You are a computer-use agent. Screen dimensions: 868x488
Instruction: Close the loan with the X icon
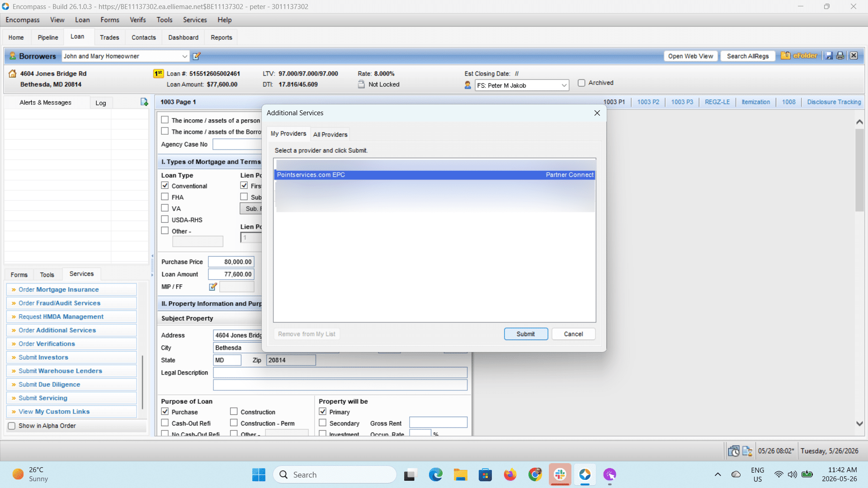tap(854, 56)
